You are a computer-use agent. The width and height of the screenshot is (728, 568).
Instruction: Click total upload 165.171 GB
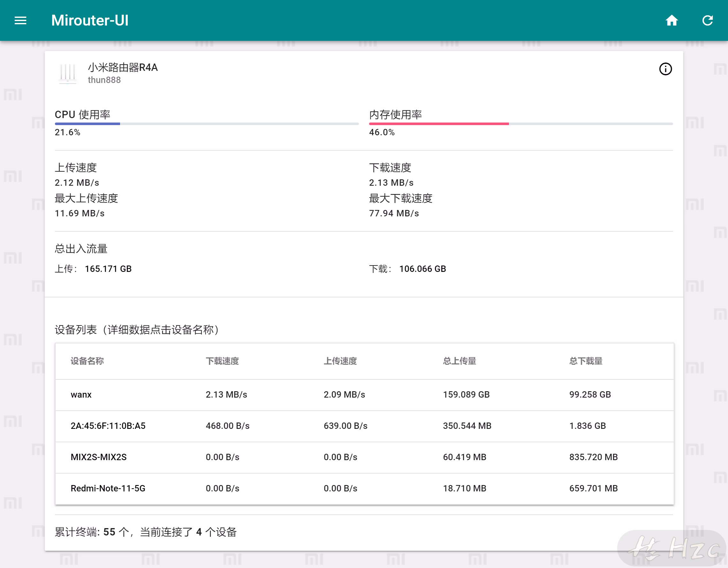pyautogui.click(x=108, y=269)
